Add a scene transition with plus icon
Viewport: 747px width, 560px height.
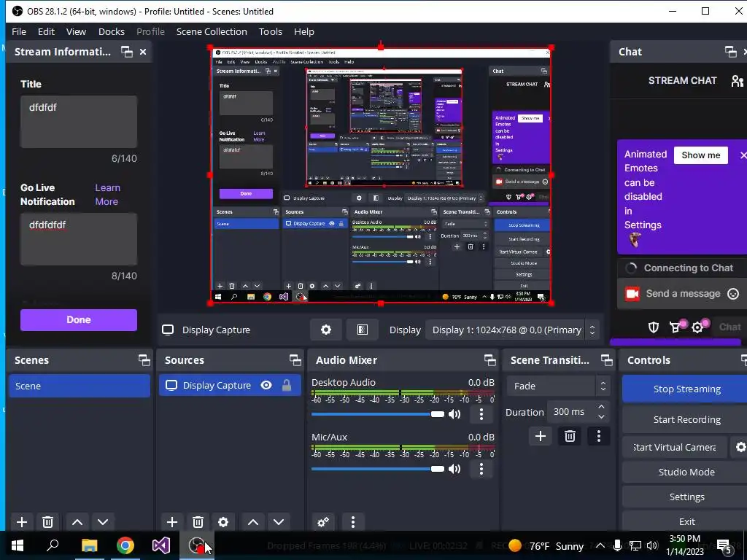[541, 436]
